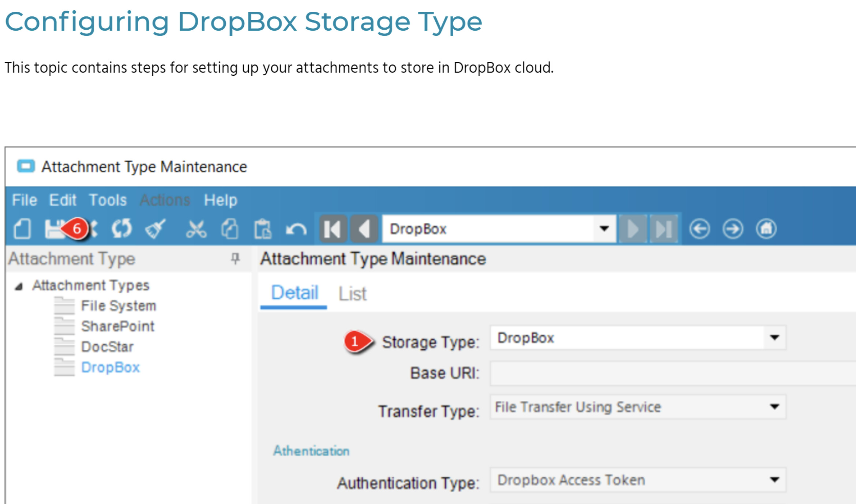Toggle the Attachment Type panel pin
Viewport: 856px width, 504px height.
pyautogui.click(x=236, y=259)
